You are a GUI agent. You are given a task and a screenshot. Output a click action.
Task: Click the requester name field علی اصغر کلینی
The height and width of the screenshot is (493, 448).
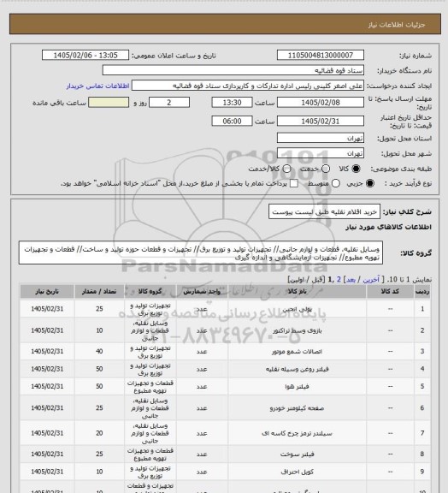248,86
